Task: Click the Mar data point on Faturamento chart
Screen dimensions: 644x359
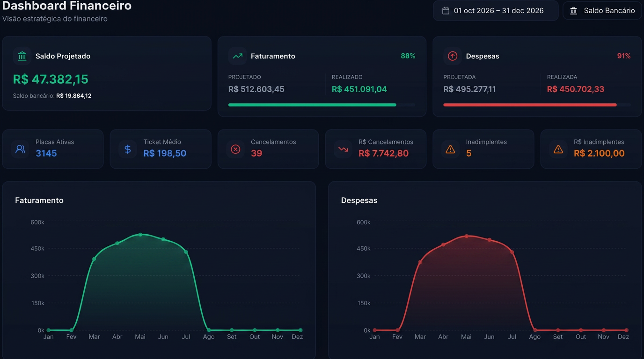Action: click(x=94, y=259)
